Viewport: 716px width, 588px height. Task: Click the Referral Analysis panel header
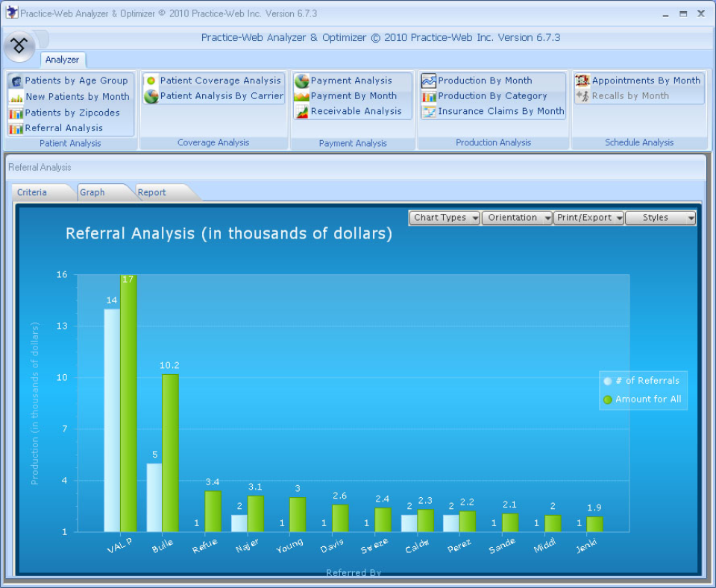[x=40, y=168]
